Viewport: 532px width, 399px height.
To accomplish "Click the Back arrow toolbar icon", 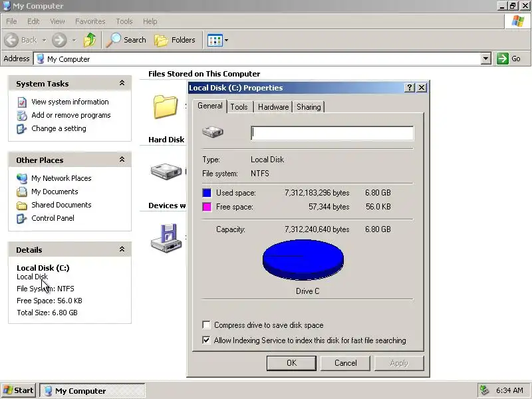I will click(x=11, y=40).
